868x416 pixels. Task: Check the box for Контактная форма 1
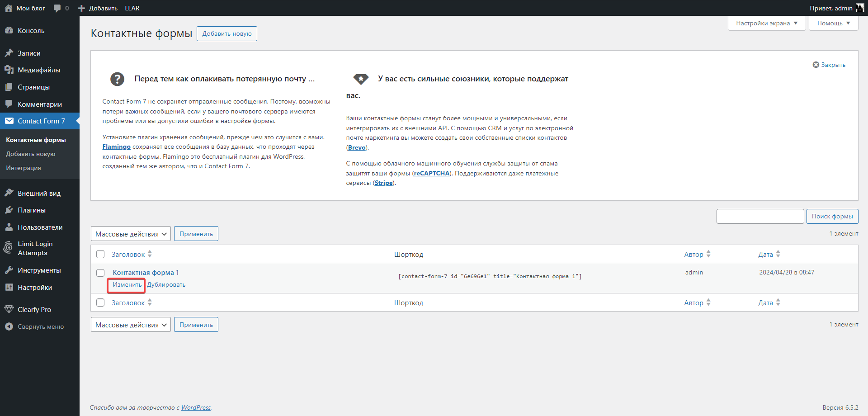[x=100, y=273]
